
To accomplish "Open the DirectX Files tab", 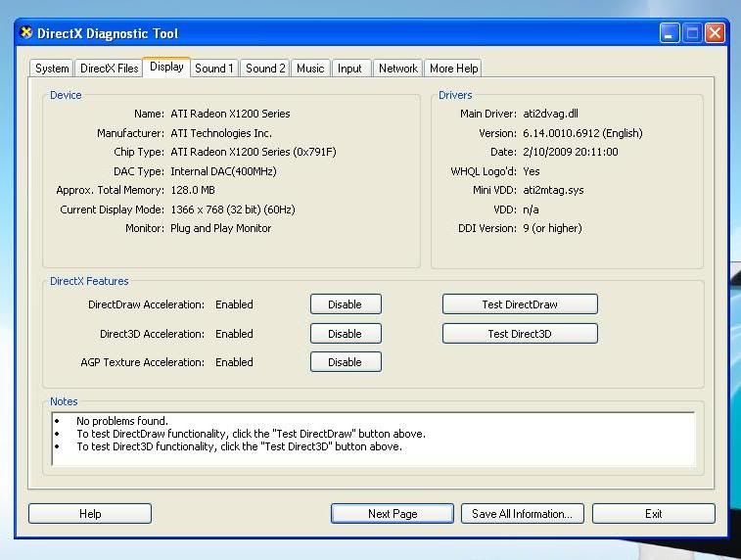I will pyautogui.click(x=110, y=69).
